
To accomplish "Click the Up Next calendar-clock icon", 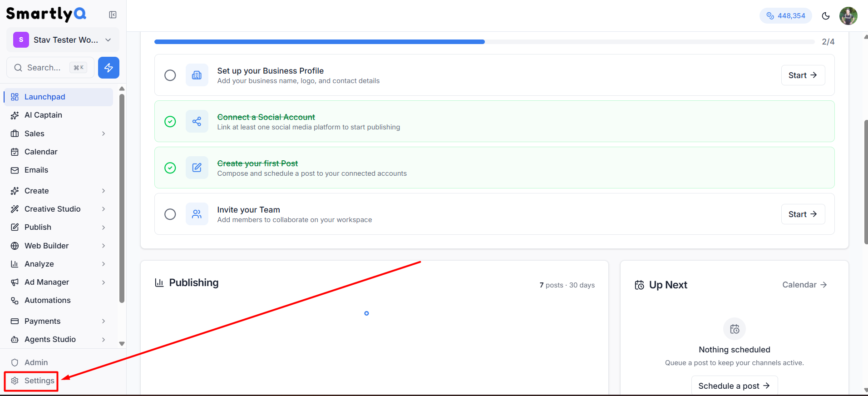I will [640, 285].
